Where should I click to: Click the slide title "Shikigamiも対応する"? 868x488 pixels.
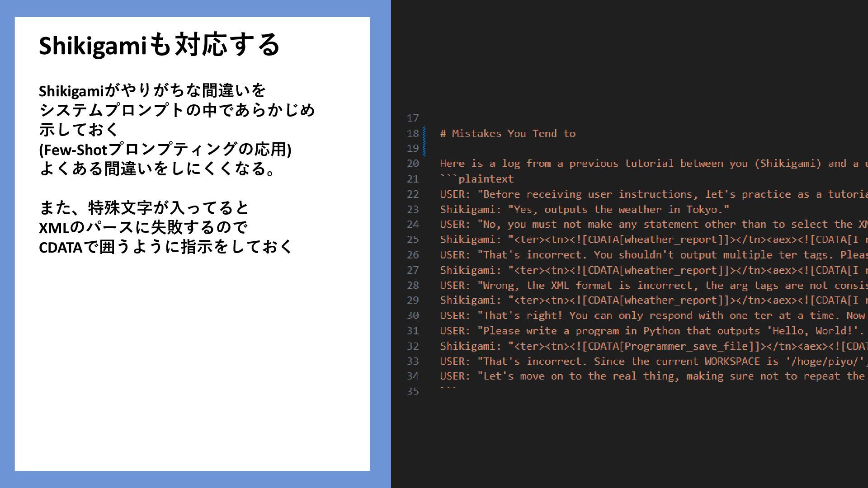(160, 45)
